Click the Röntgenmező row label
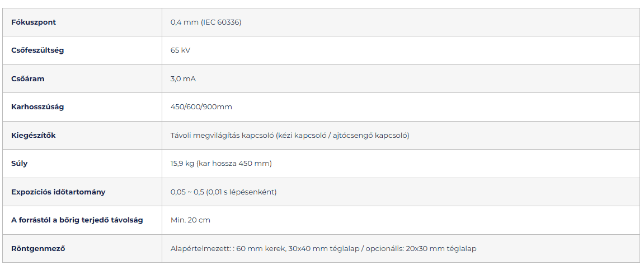 pyautogui.click(x=38, y=249)
